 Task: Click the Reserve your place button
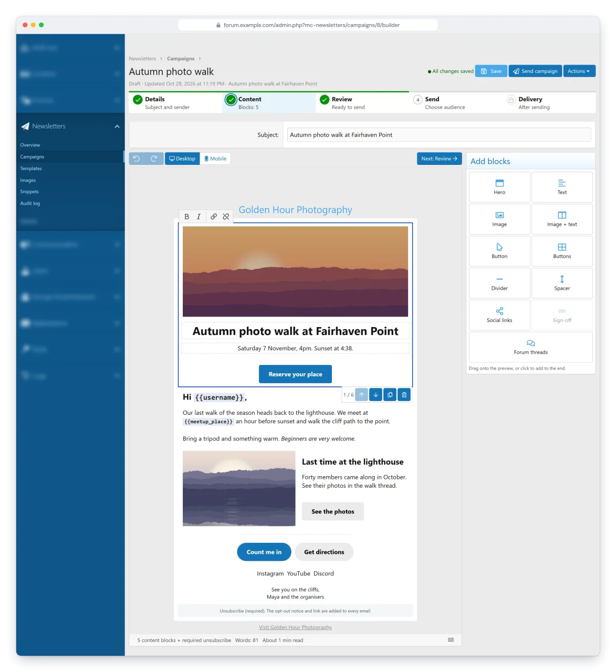295,374
